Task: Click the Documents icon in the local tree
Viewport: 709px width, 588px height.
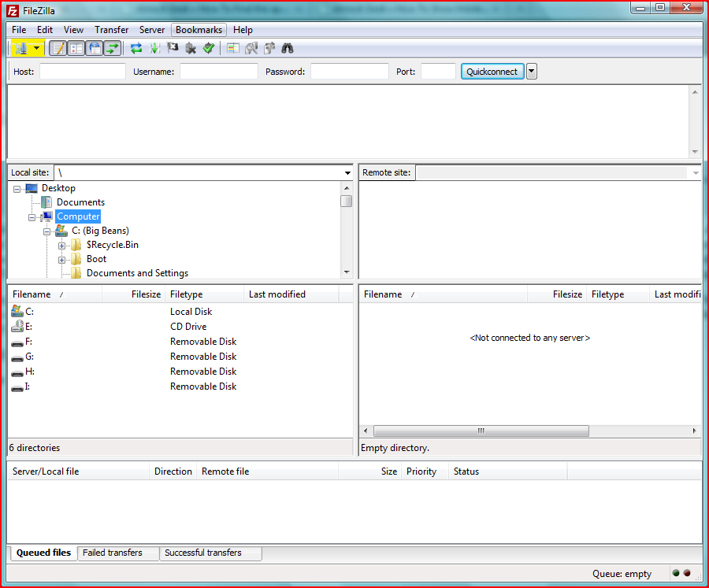Action: [x=46, y=202]
